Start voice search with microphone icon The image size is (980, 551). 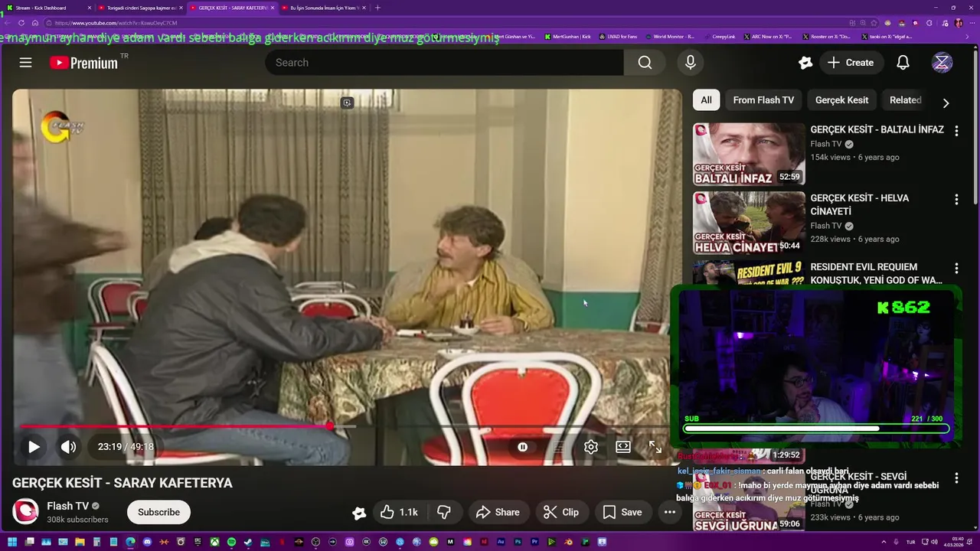(x=691, y=63)
